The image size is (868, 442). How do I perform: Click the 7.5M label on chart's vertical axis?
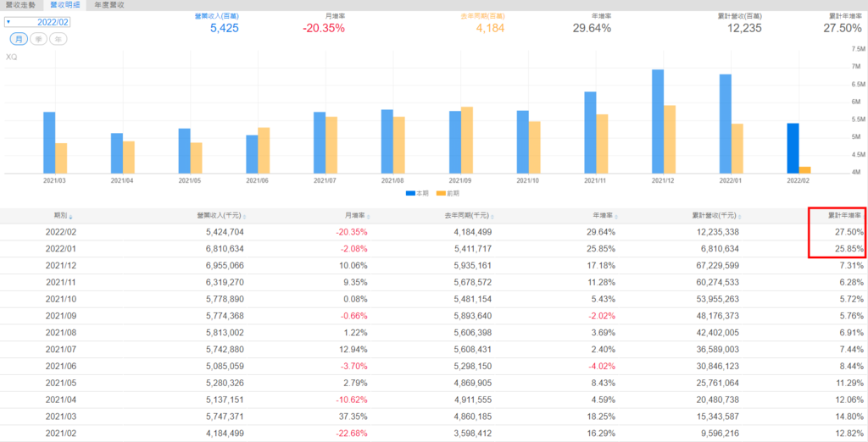[x=856, y=49]
